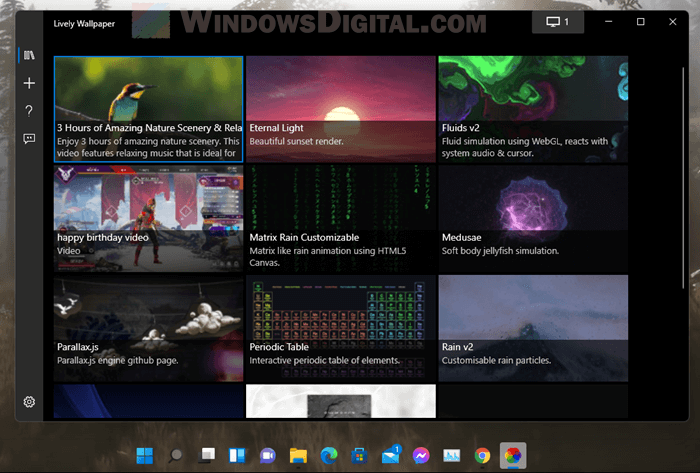
Task: Open File Explorer from the taskbar
Action: click(x=298, y=456)
